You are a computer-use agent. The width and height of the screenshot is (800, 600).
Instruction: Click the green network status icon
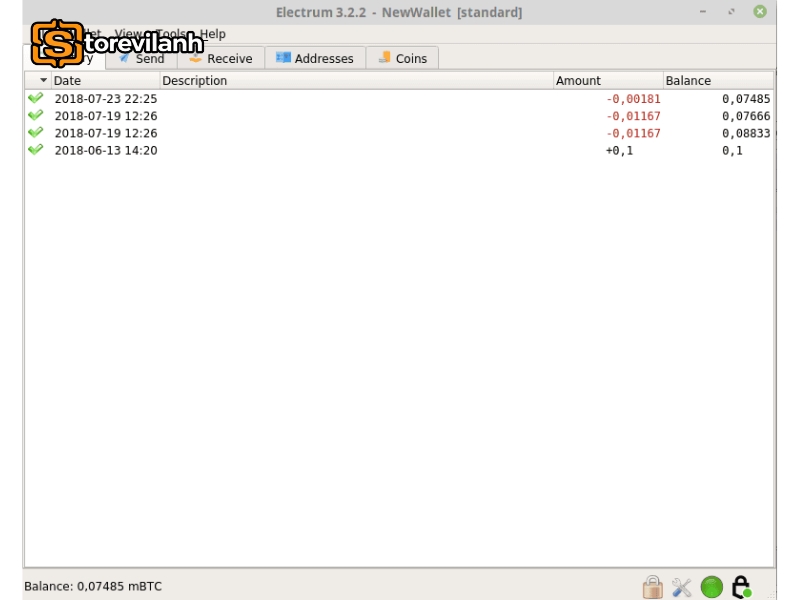click(711, 587)
